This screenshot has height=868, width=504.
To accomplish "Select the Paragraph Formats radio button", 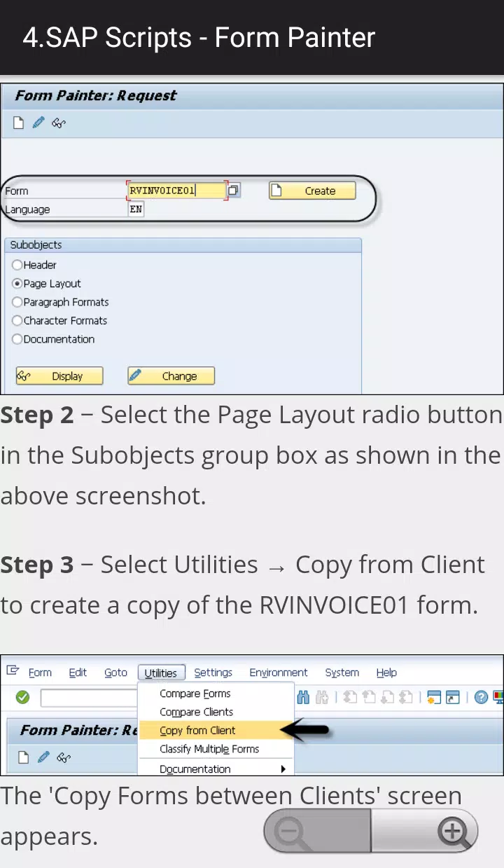I will tap(17, 302).
